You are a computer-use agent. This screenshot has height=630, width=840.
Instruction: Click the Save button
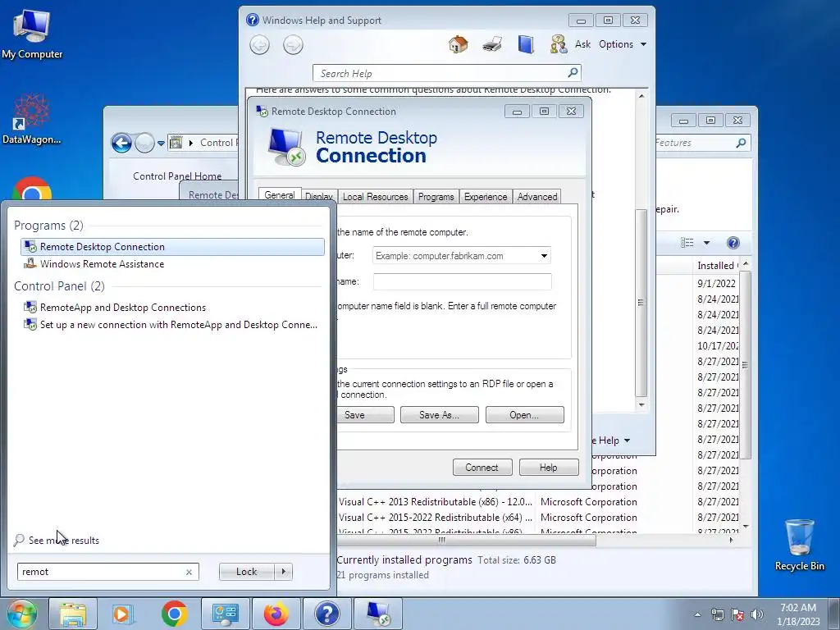365,414
